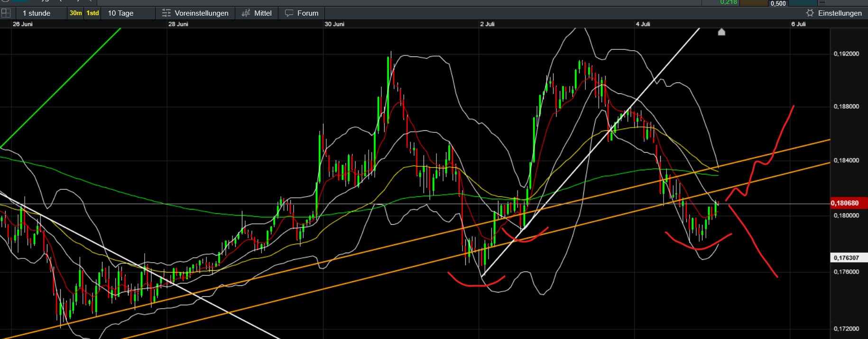868x339 pixels.
Task: Click the '4 Juli' date label
Action: pos(643,24)
